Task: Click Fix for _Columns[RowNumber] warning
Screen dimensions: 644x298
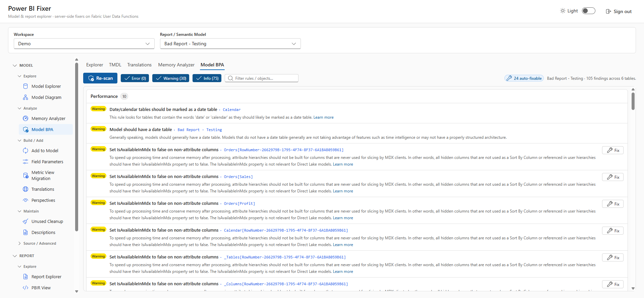Action: (613, 285)
